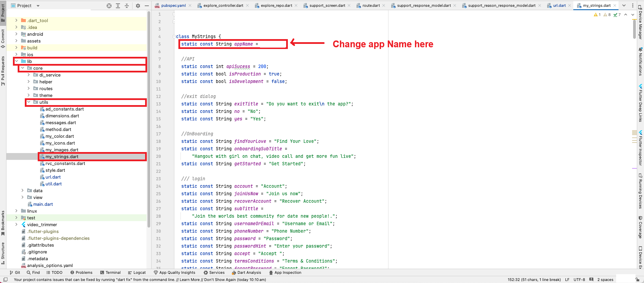Click the Expand All icon in Project panel
The height and width of the screenshot is (283, 644).
118,6
